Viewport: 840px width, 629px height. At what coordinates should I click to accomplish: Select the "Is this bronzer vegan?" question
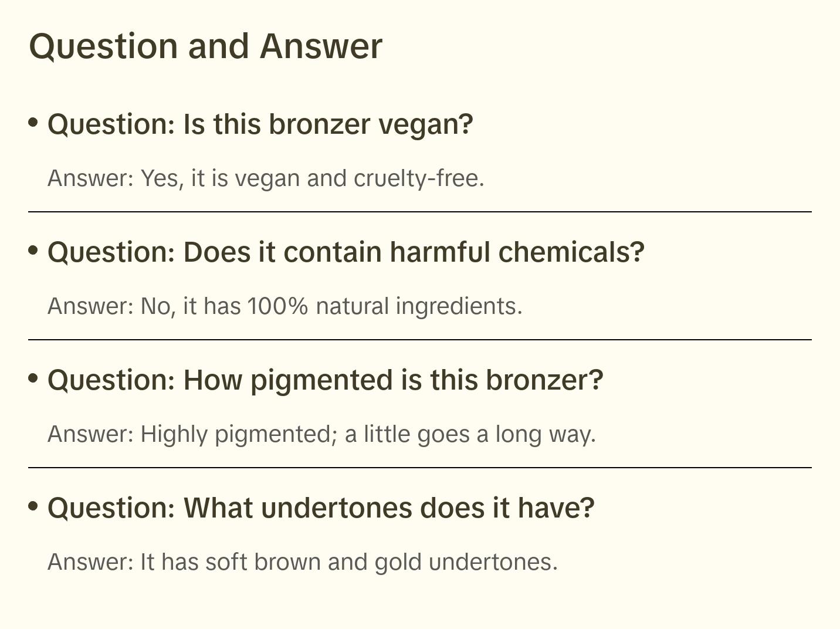(260, 124)
